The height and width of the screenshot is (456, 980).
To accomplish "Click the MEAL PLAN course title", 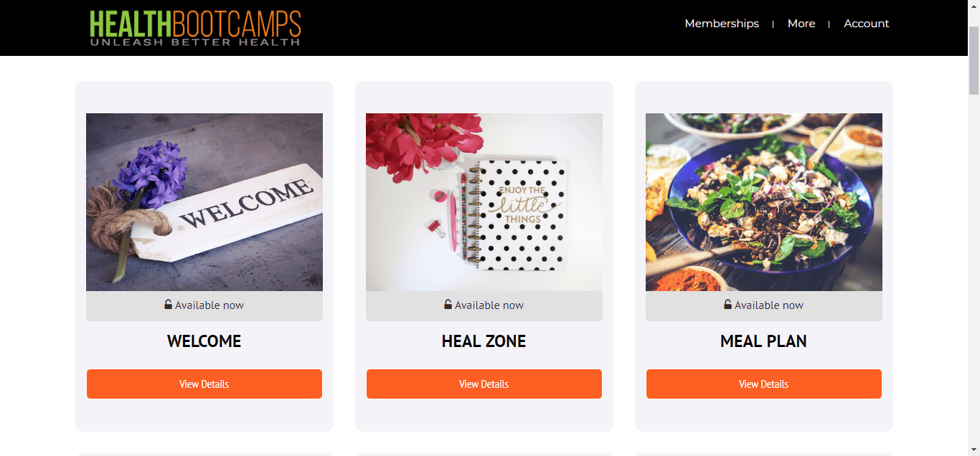I will pyautogui.click(x=764, y=341).
